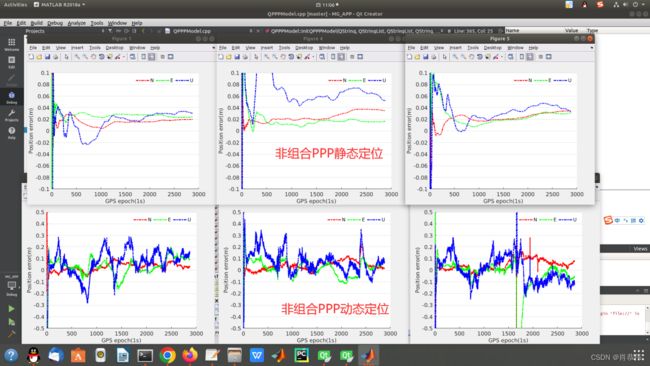This screenshot has height=366, width=650.
Task: Select Zoom In tool in Figure 1 toolbar
Action: pos(77,57)
